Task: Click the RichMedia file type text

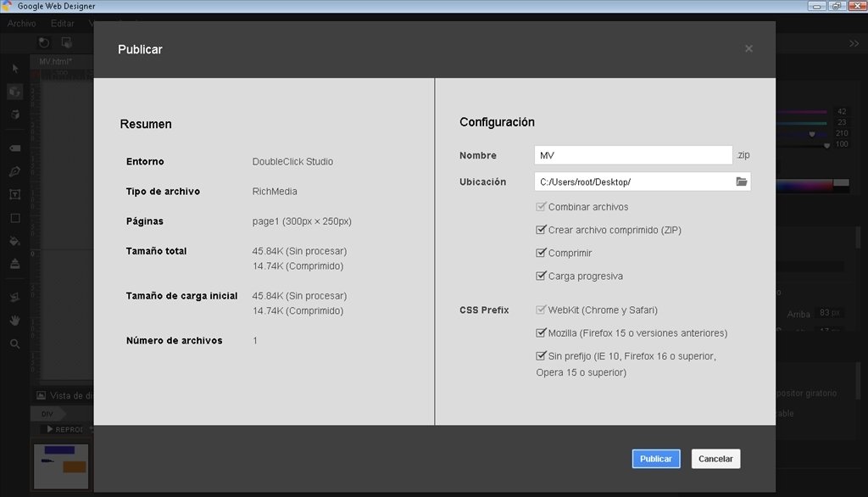Action: point(275,191)
